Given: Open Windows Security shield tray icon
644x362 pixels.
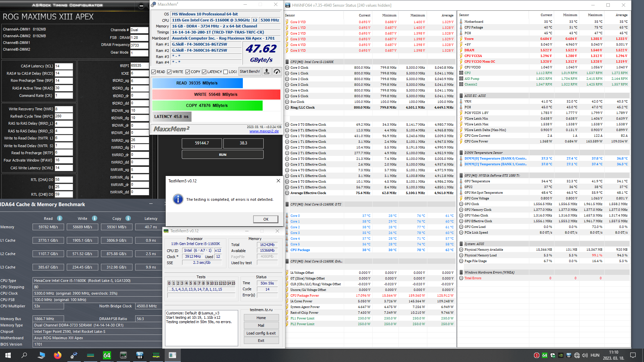Looking at the screenshot, I should 553,355.
